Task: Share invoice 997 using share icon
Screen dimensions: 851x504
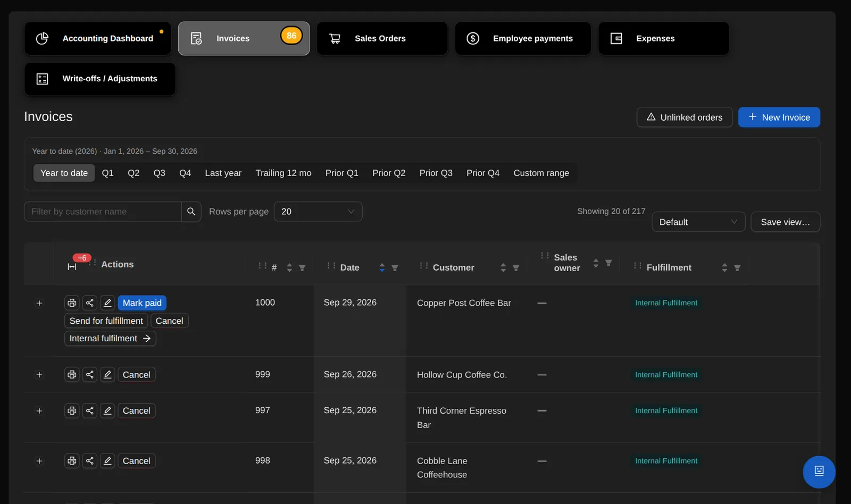Action: point(90,411)
